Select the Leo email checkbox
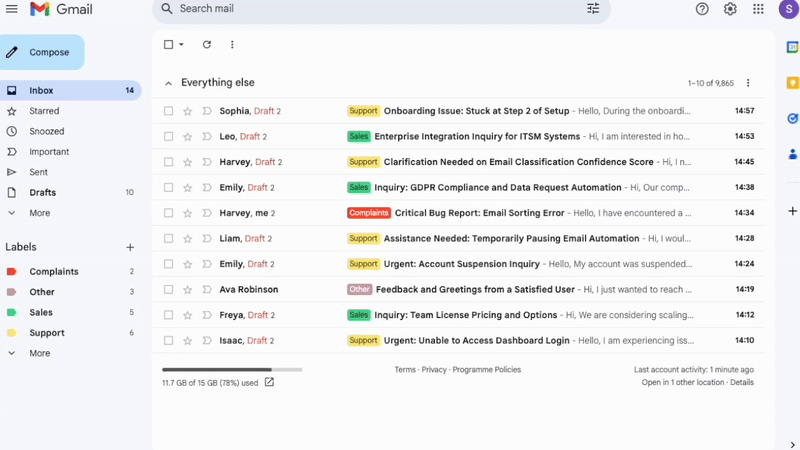 [168, 136]
